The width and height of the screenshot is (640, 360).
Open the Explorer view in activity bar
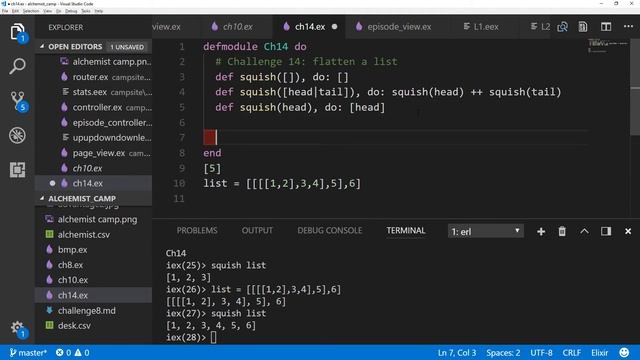(18, 32)
